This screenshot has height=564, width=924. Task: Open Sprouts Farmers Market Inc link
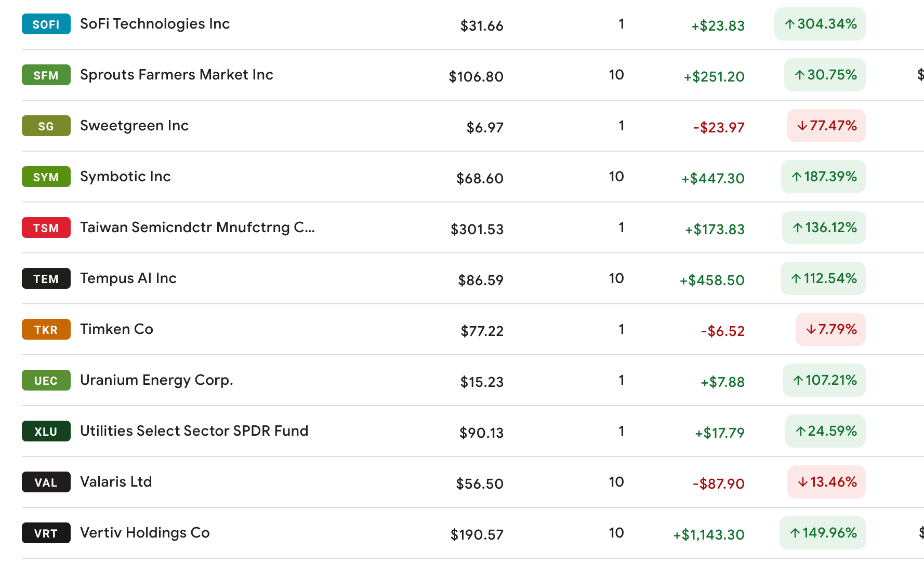tap(176, 75)
